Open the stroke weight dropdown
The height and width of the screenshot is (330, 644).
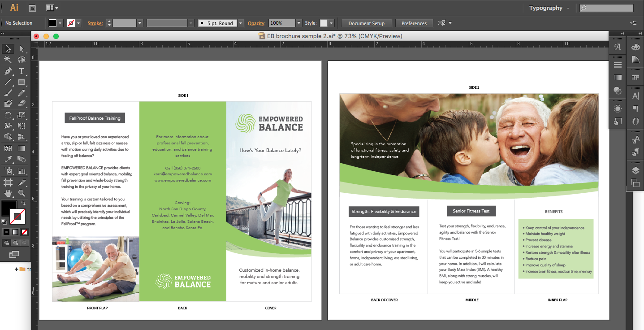(x=140, y=23)
